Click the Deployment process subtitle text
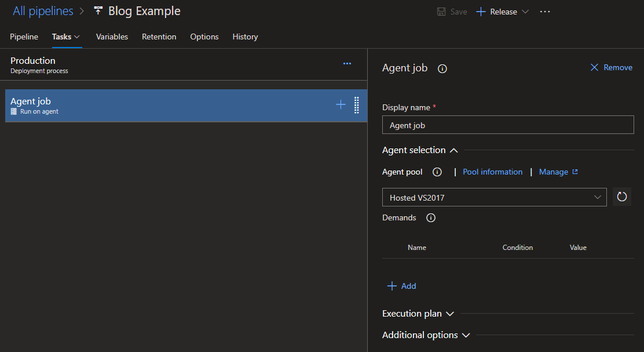644x352 pixels. (x=39, y=71)
